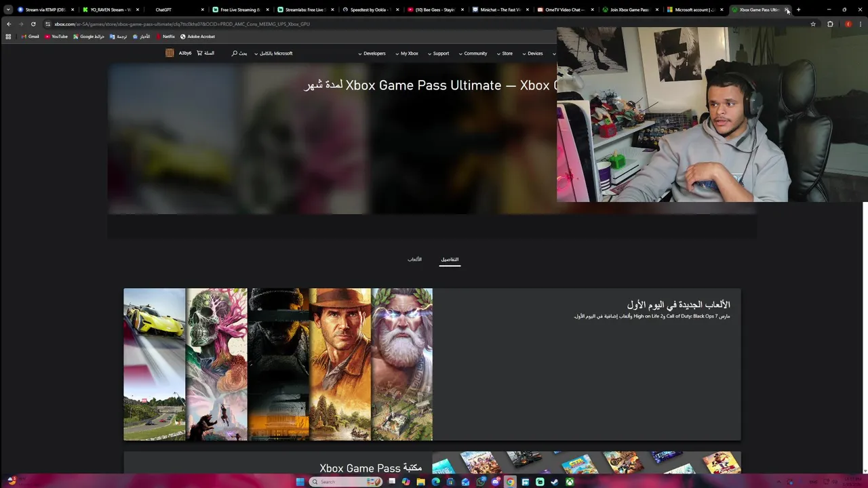Open the browser extensions puzzle icon
868x488 pixels.
[830, 24]
